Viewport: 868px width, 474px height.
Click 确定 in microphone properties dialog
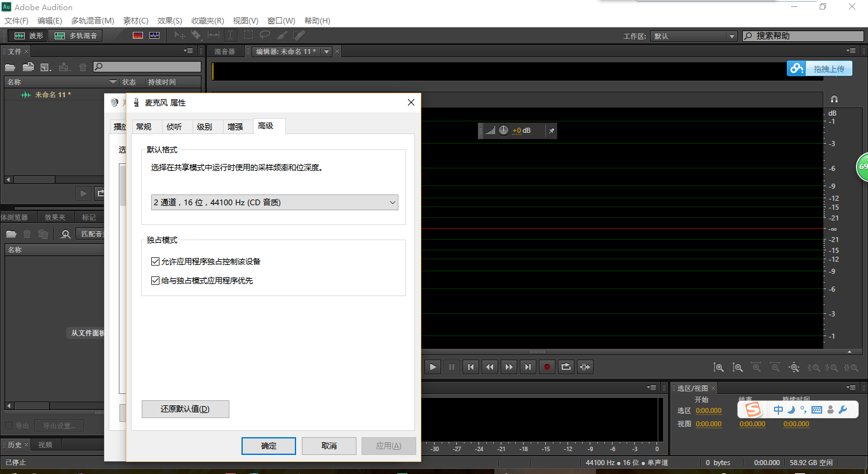[269, 446]
